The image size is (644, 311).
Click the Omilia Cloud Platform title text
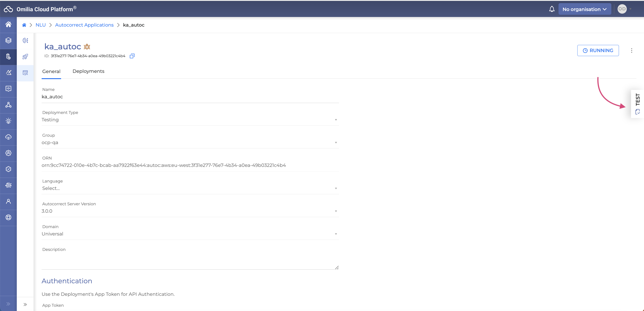click(47, 9)
